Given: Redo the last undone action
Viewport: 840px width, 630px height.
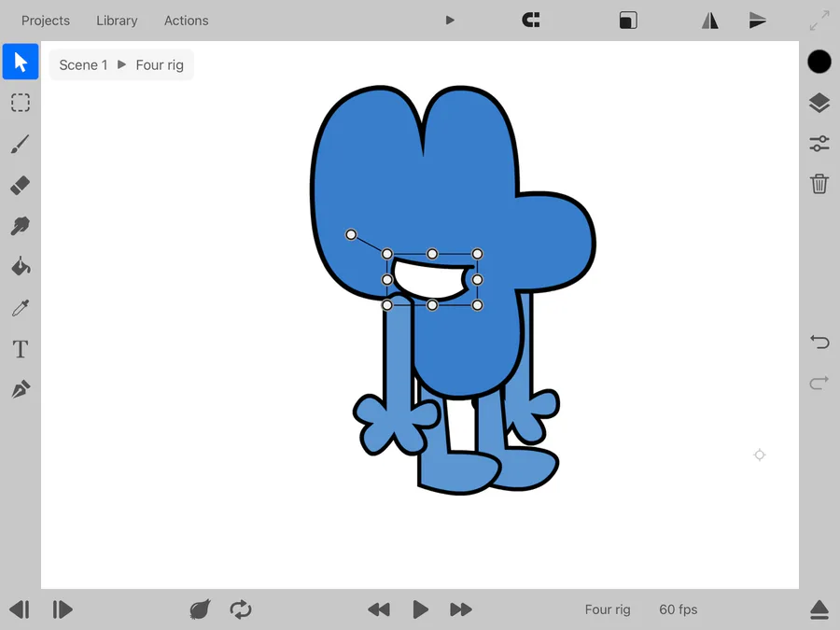Looking at the screenshot, I should click(819, 383).
